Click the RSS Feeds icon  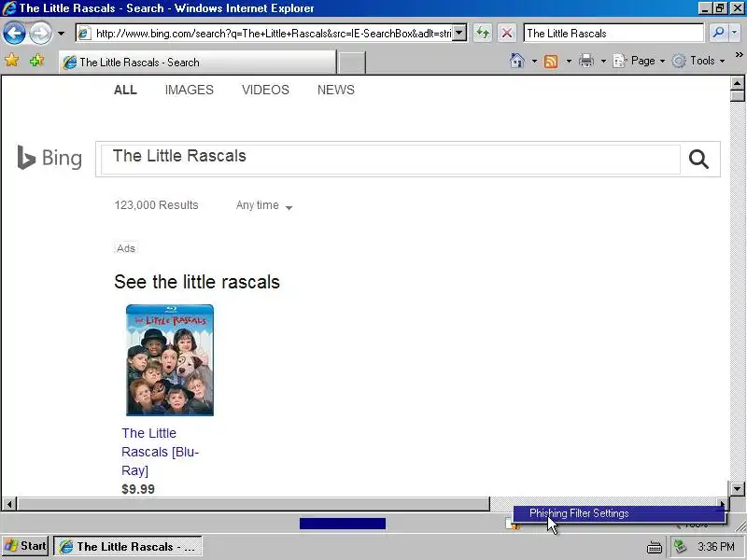pos(551,62)
